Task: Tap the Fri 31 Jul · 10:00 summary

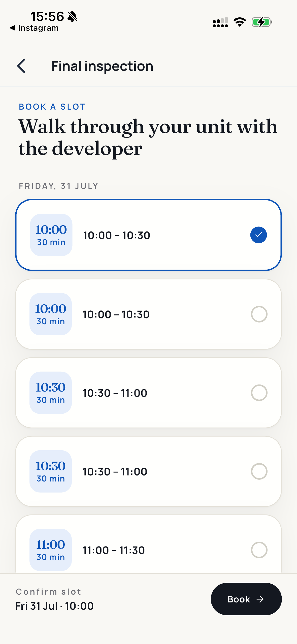Action: pyautogui.click(x=54, y=606)
